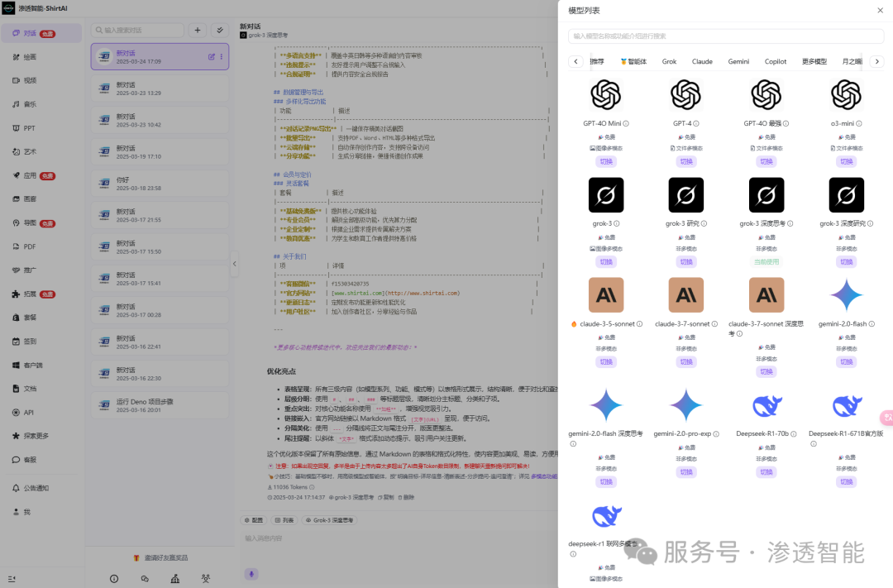Collapse the left sidebar menu toggle
Screen dimensions: 893x588
12,579
